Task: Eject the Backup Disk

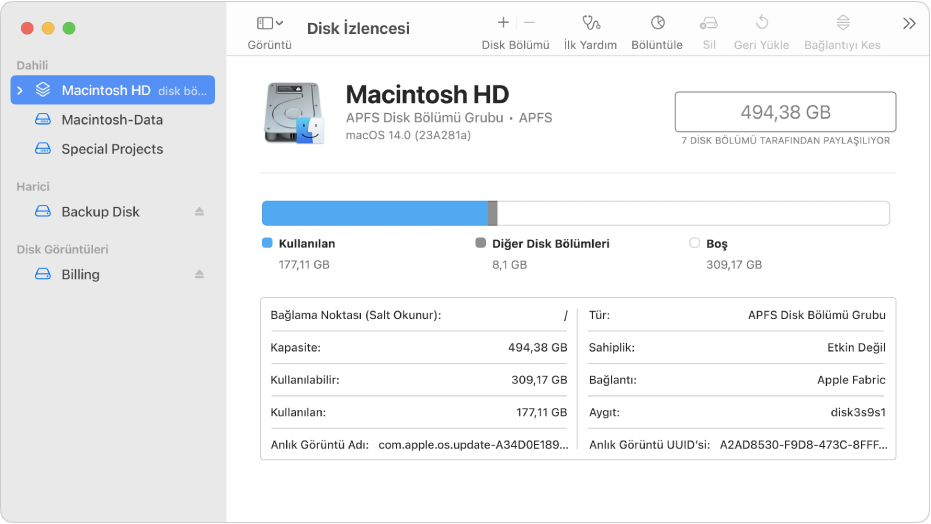Action: coord(200,212)
